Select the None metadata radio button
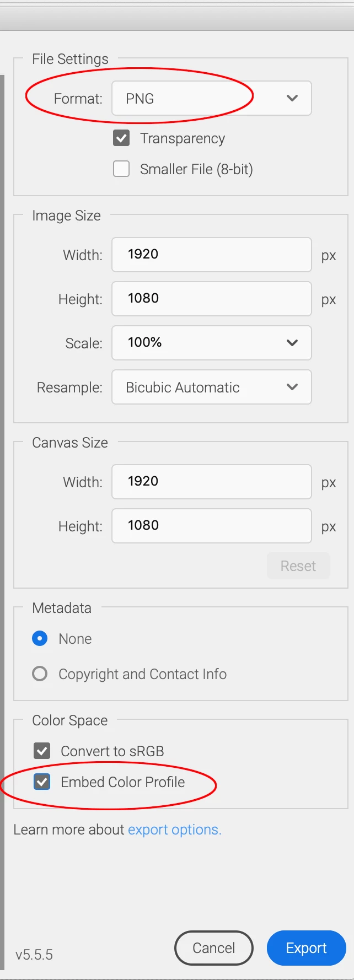This screenshot has width=354, height=980. tap(40, 638)
